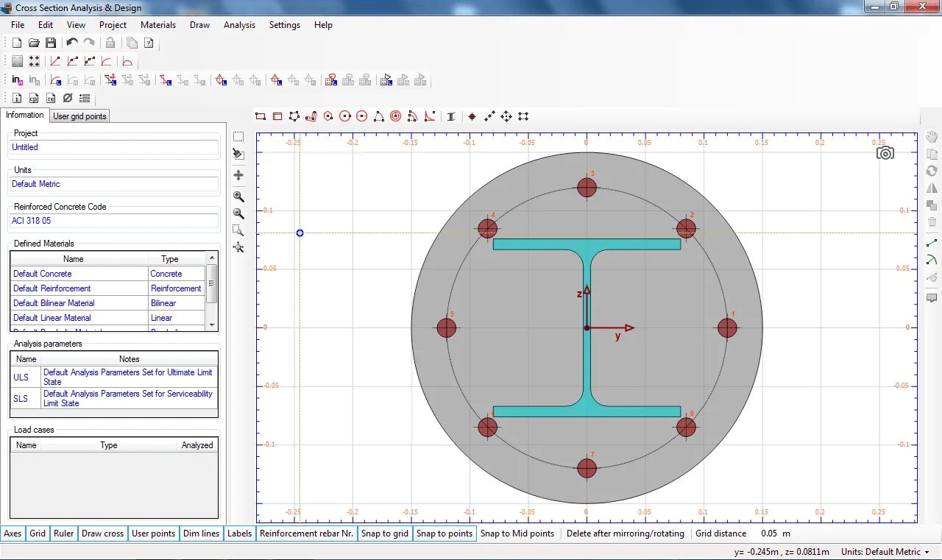
Task: Edit the Grid distance value field
Action: [x=769, y=534]
